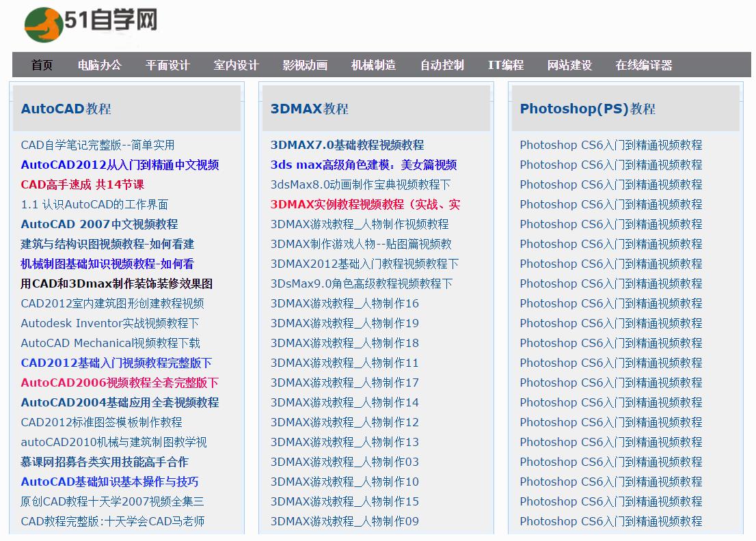Open 3DMAX7.0基础教程视频教程 link
Screen dimensions: 756x541
point(347,145)
